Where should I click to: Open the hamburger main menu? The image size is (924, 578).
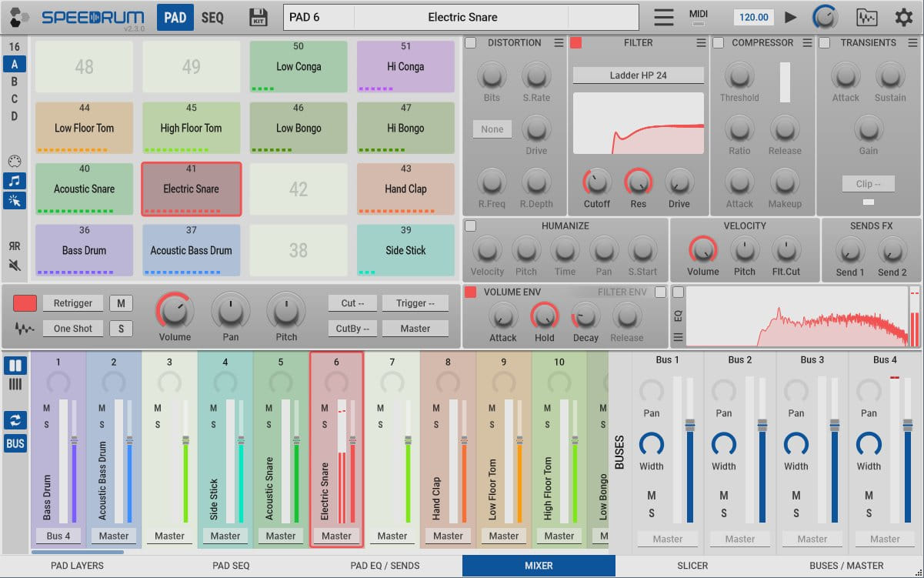click(x=663, y=17)
